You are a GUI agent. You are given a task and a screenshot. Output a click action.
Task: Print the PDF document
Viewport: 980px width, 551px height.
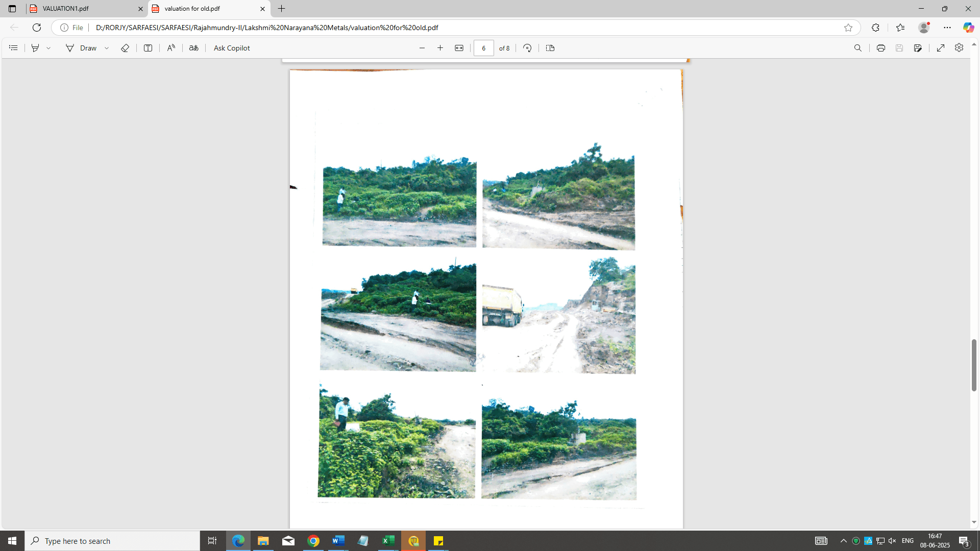pos(881,48)
